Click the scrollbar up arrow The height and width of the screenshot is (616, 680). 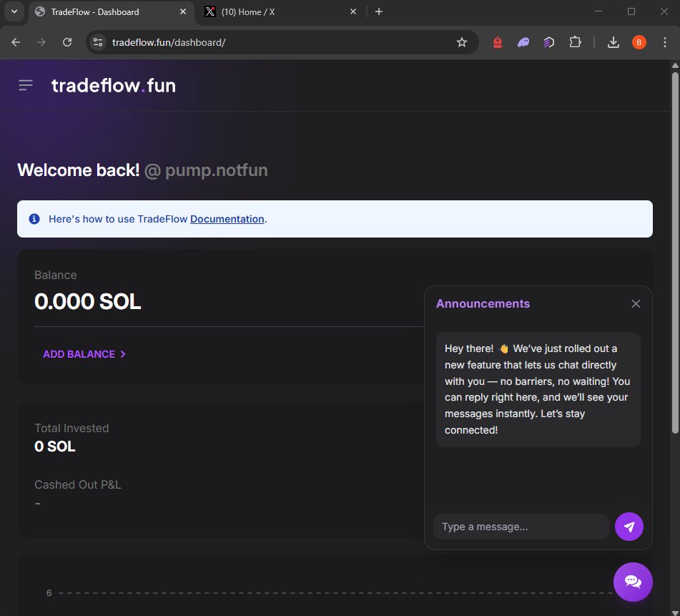click(675, 66)
